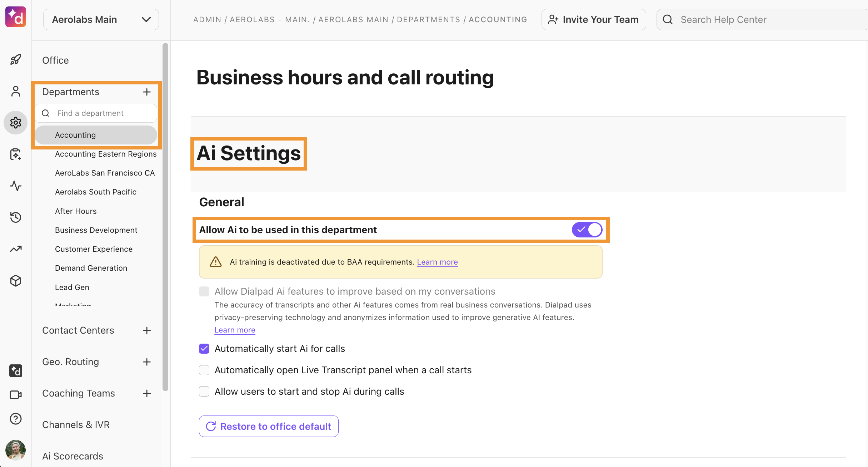Open Learn more link under privacy description
The width and height of the screenshot is (868, 467).
[235, 330]
